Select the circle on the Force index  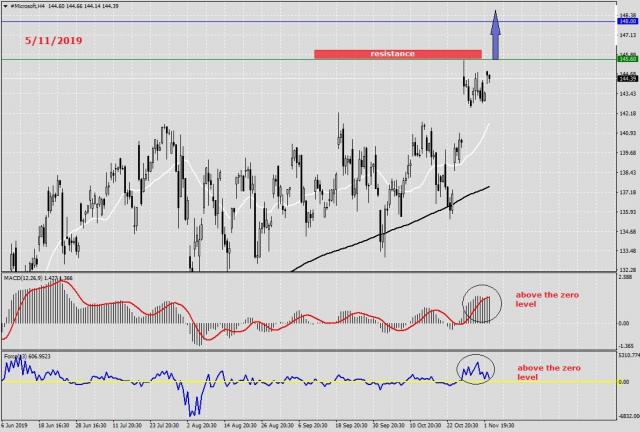474,368
